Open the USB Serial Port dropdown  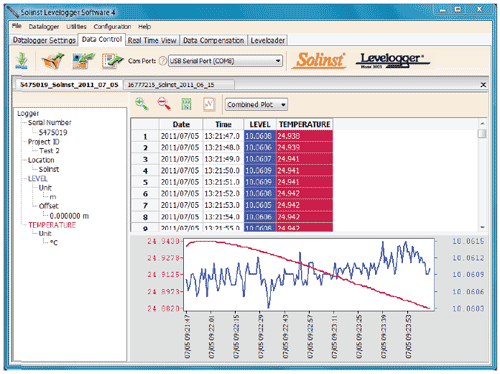(225, 61)
